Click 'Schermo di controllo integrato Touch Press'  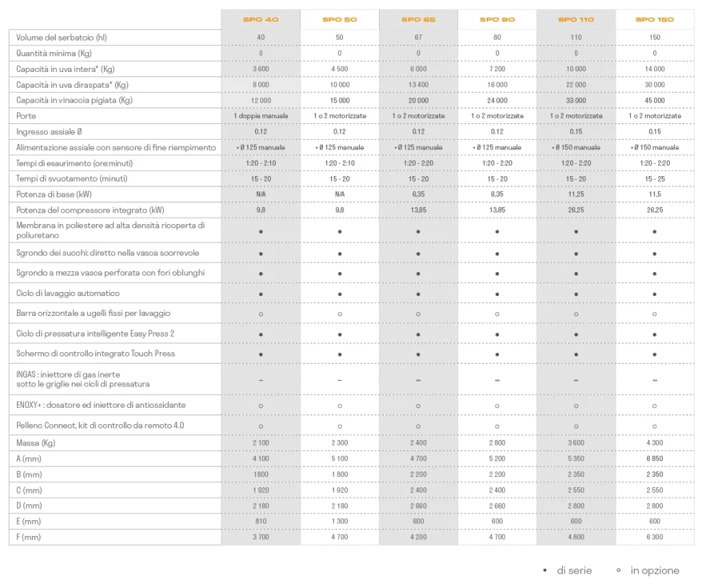pyautogui.click(x=95, y=354)
